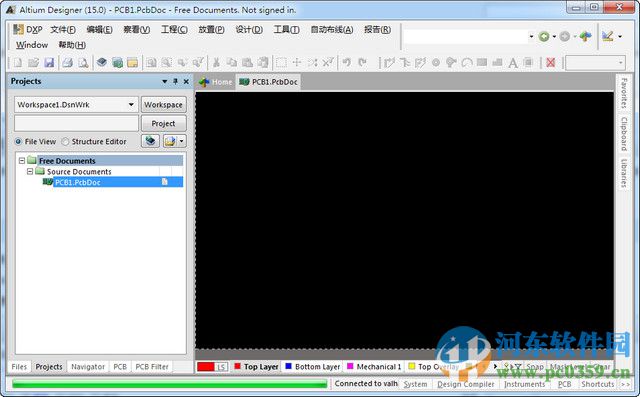Open the Workspace1.DsnWrk dropdown
Image resolution: width=640 pixels, height=397 pixels.
[x=131, y=104]
